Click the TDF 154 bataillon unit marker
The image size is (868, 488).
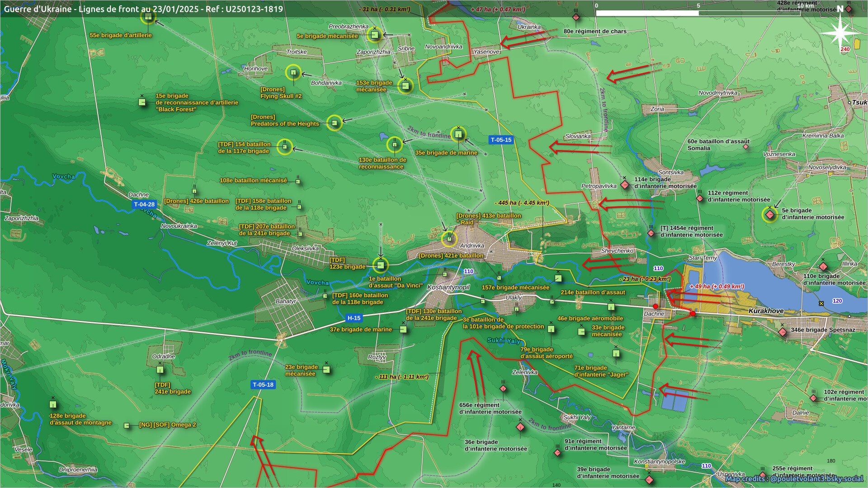[285, 147]
